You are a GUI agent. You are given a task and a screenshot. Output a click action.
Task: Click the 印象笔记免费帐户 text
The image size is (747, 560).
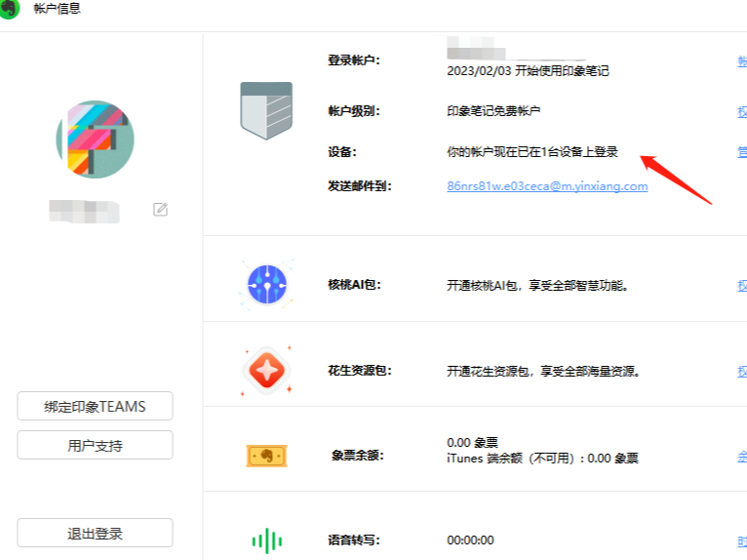493,111
